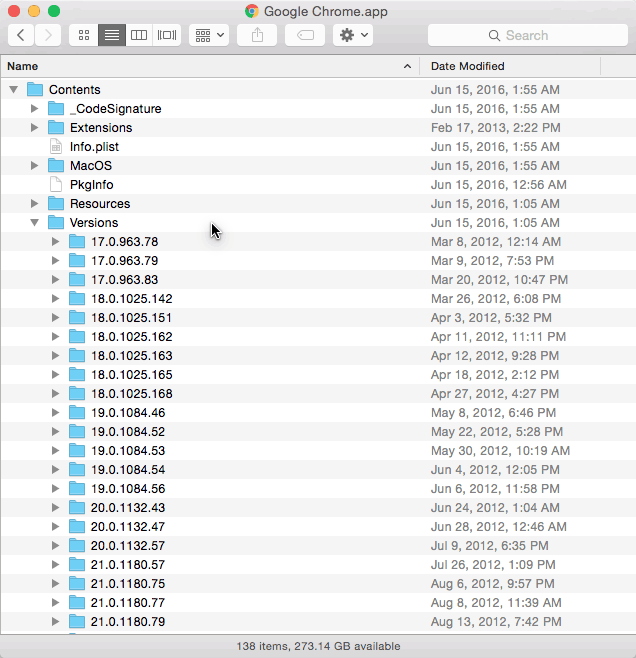Collapse the Contents folder disclosure triangle
The height and width of the screenshot is (658, 636).
click(x=14, y=89)
